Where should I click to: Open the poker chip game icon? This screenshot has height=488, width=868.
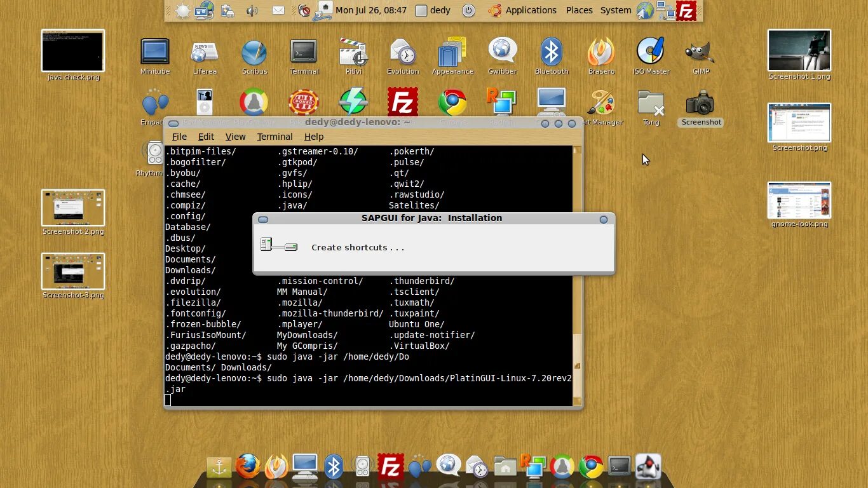click(304, 102)
